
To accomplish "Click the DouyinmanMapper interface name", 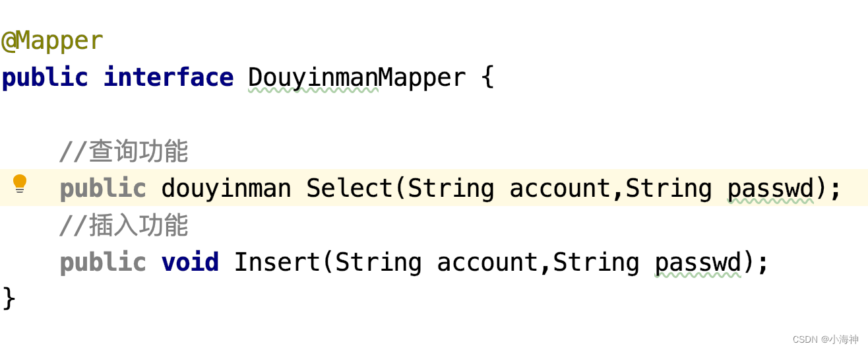I will click(x=357, y=78).
